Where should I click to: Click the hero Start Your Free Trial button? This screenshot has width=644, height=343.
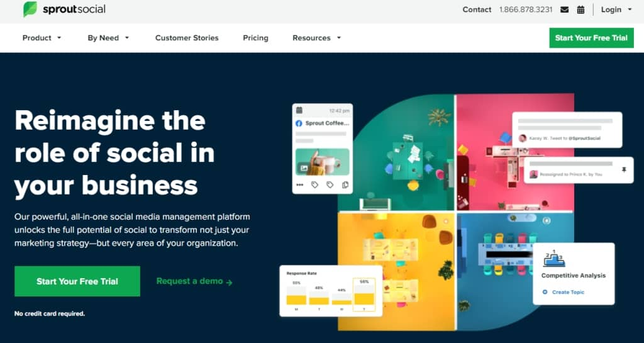coord(77,281)
